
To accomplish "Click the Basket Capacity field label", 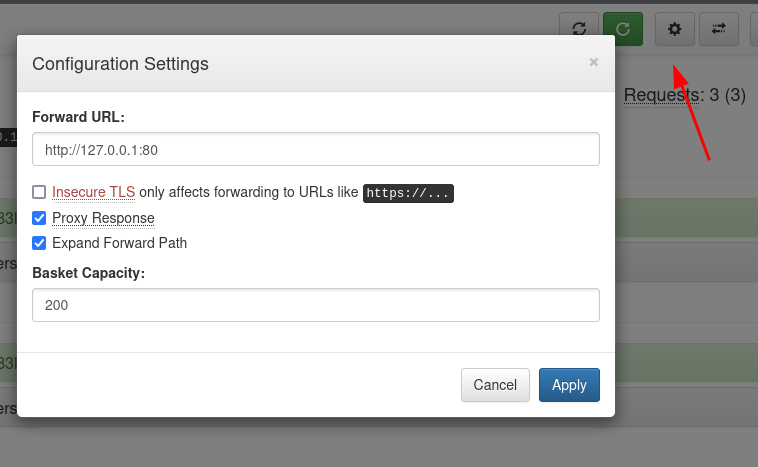I will click(x=88, y=273).
